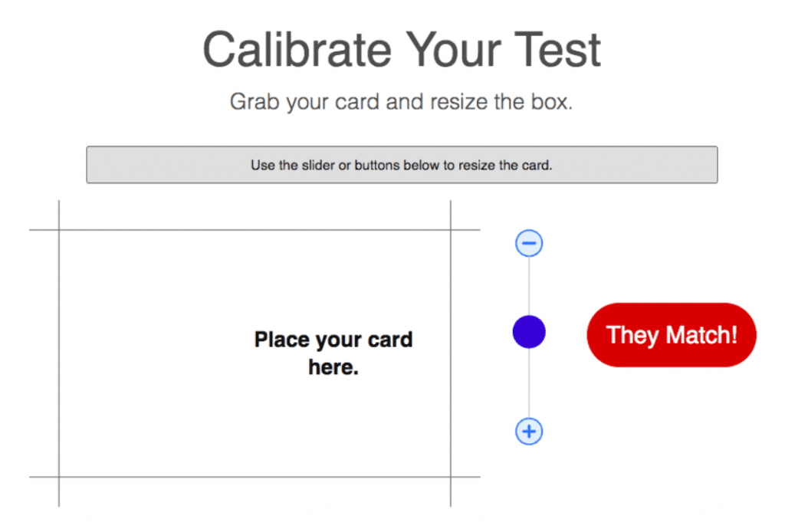The image size is (785, 532).
Task: Click the 'Calibrate Your Test' heading
Action: [402, 50]
